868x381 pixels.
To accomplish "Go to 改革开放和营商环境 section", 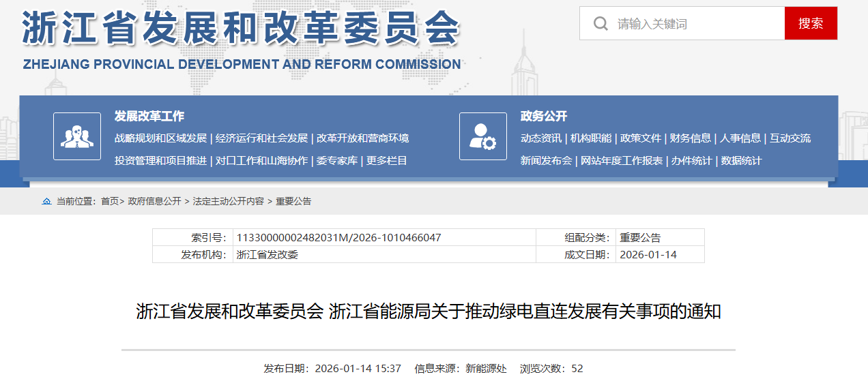I will point(362,138).
